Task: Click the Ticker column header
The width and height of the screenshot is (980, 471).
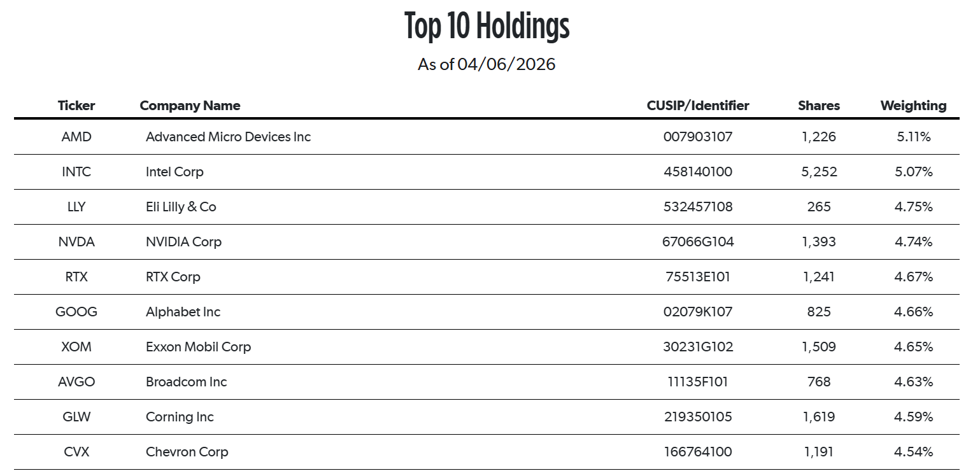Action: coord(76,106)
